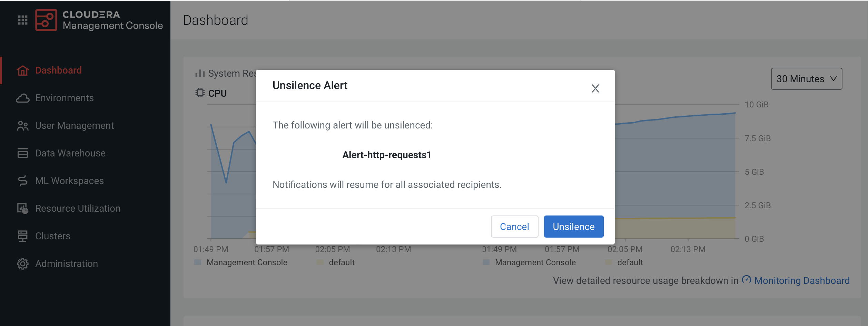
Task: Open User Management via its people icon
Action: [x=22, y=125]
